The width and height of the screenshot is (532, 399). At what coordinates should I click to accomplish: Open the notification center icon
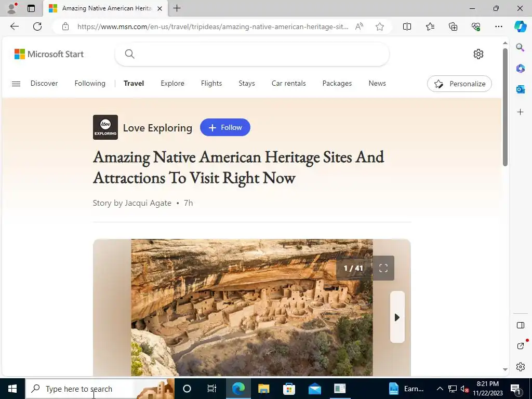click(x=515, y=389)
